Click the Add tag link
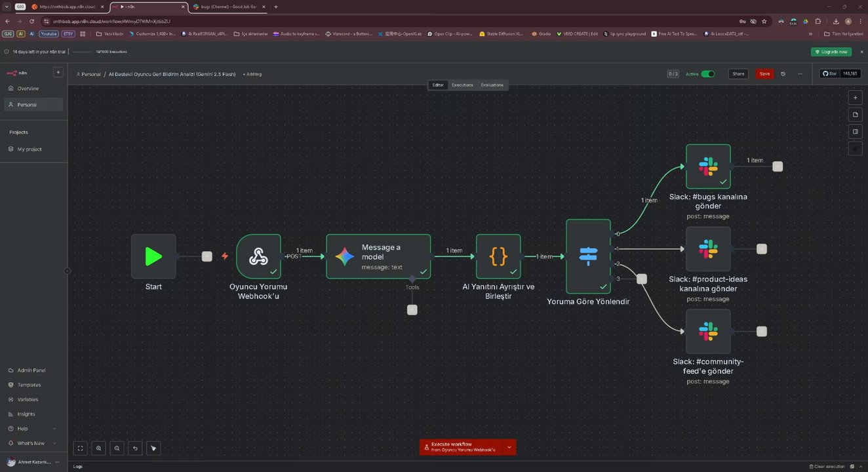Image resolution: width=868 pixels, height=472 pixels. [x=252, y=74]
